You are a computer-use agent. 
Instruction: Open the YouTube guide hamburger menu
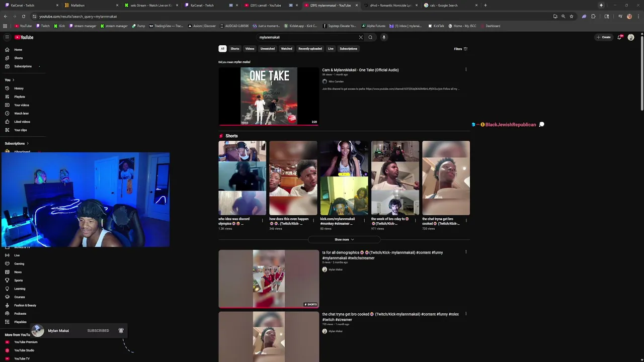[x=7, y=37]
